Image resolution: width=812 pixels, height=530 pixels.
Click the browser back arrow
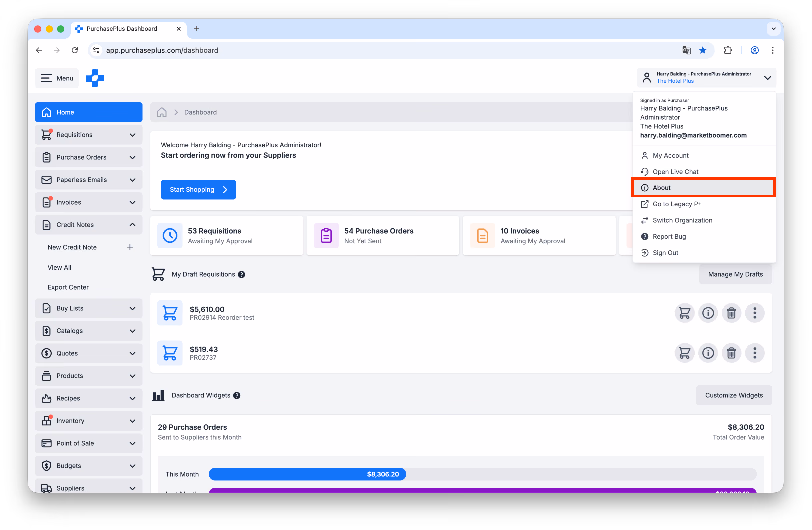click(x=39, y=50)
